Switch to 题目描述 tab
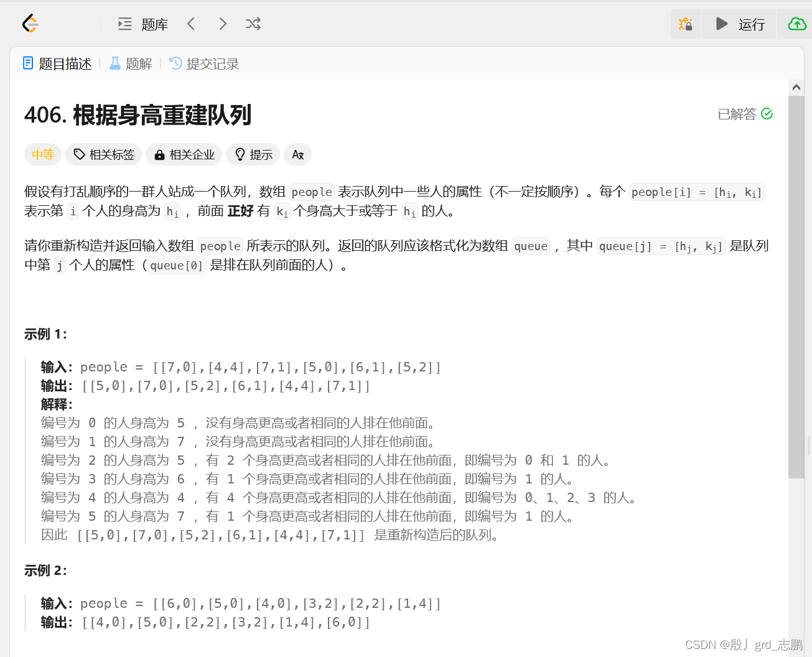The image size is (812, 657). point(57,63)
